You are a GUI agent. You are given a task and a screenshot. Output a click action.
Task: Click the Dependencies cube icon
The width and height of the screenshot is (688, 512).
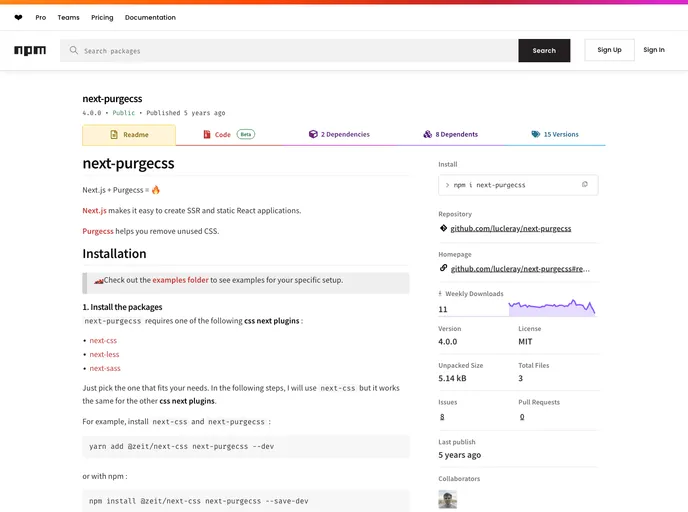(313, 134)
